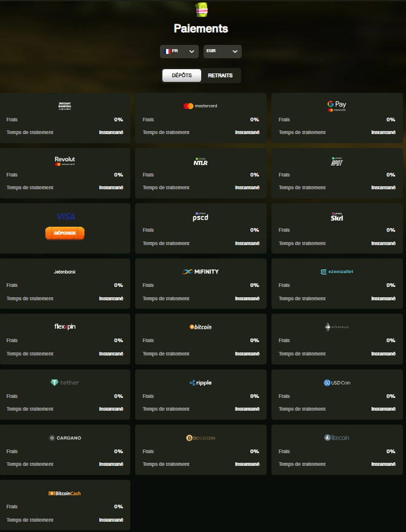
Task: Pick the RPDT payment logo
Action: [336, 161]
